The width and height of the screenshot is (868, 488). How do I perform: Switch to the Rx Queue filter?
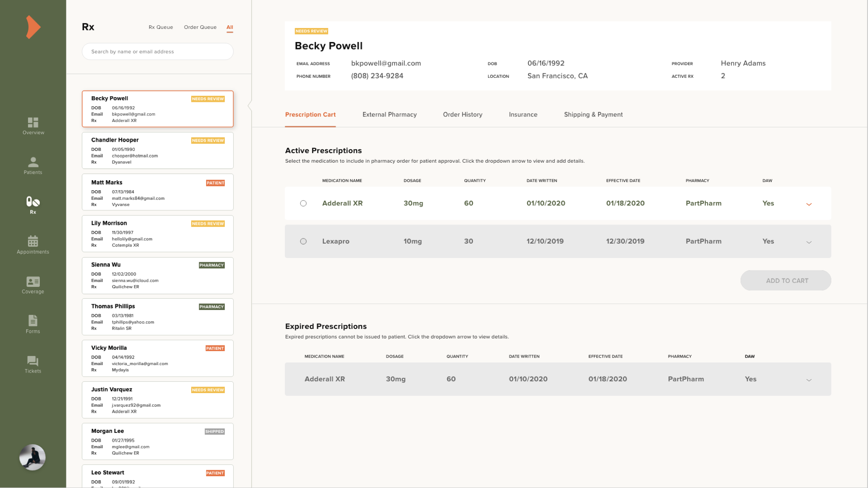[161, 27]
